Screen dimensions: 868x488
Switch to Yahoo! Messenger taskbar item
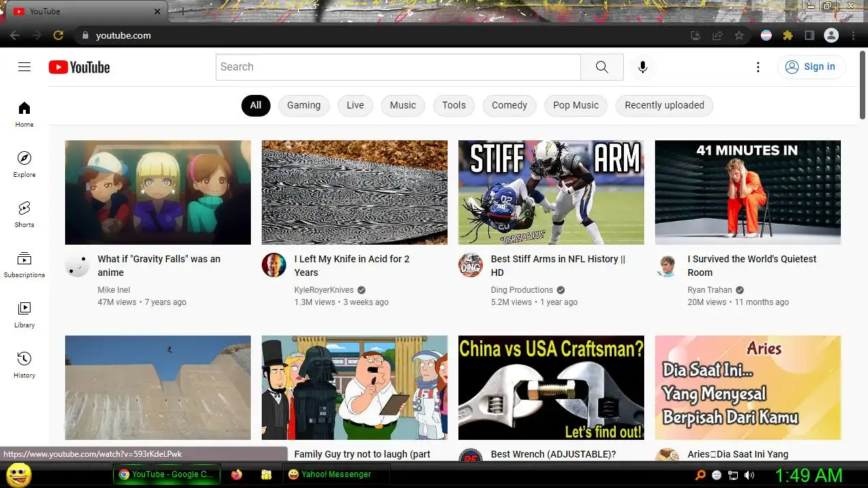point(336,474)
